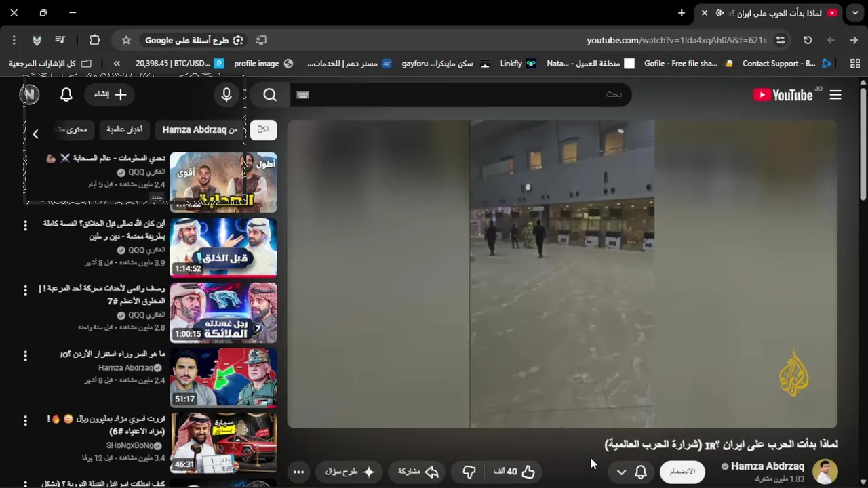Open the profile image bookmark
Screen dimensions: 868x488
click(263, 64)
